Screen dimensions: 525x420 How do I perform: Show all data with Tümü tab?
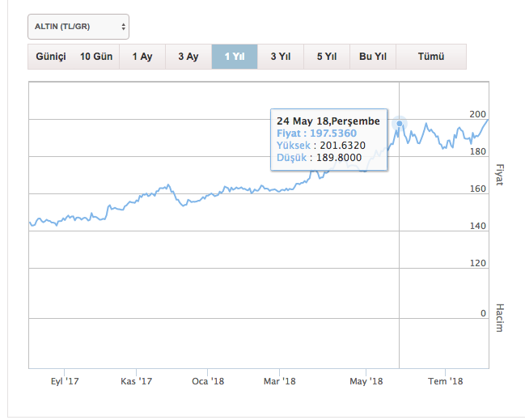pos(431,57)
